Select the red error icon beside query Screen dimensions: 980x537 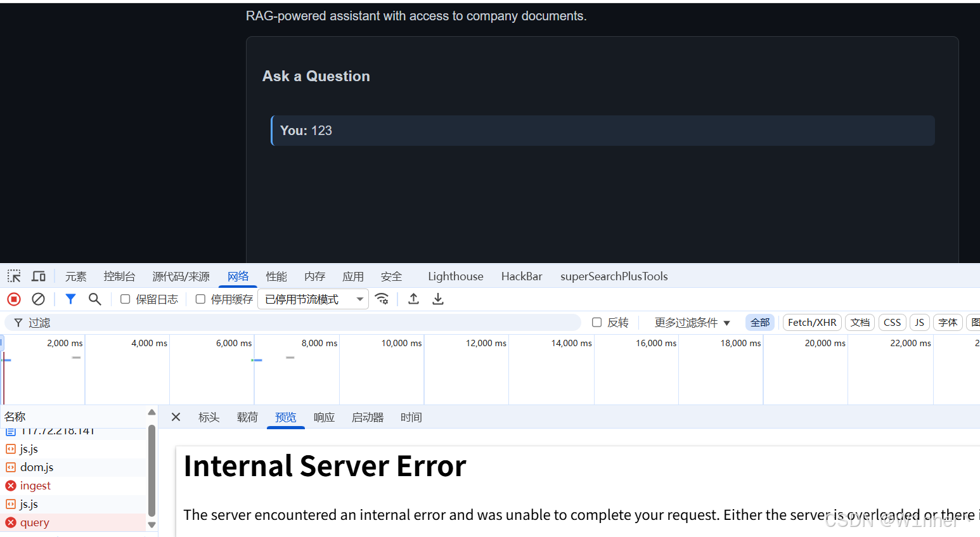click(x=11, y=522)
